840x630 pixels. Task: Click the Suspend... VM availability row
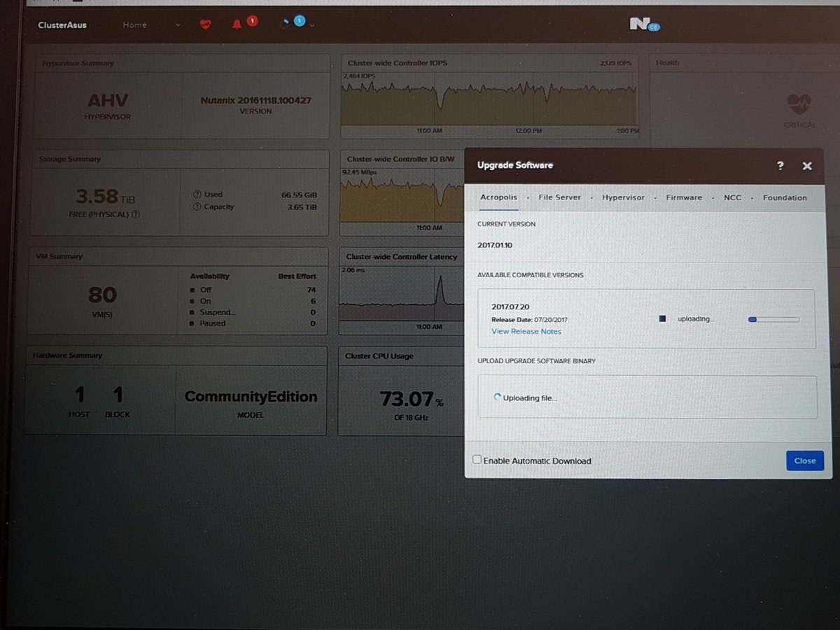[x=253, y=312]
